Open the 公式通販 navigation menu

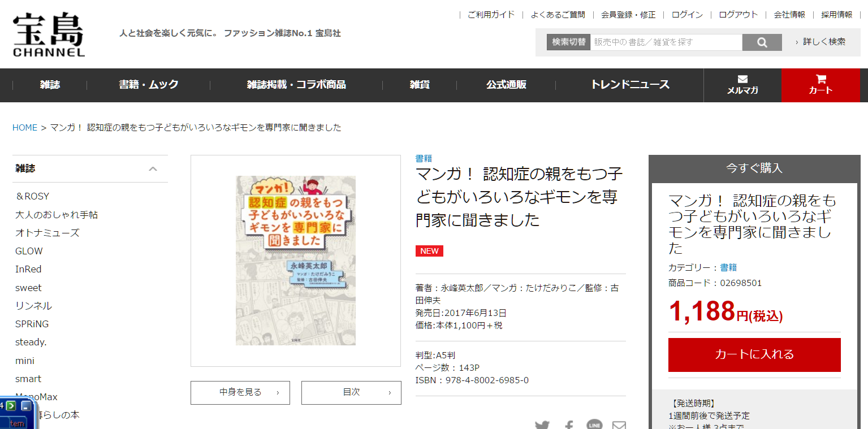tap(506, 85)
